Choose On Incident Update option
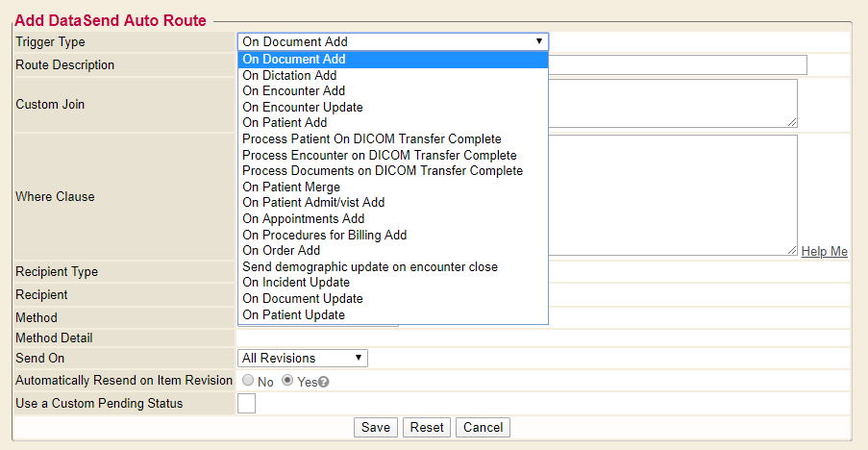The height and width of the screenshot is (450, 868). coord(296,283)
